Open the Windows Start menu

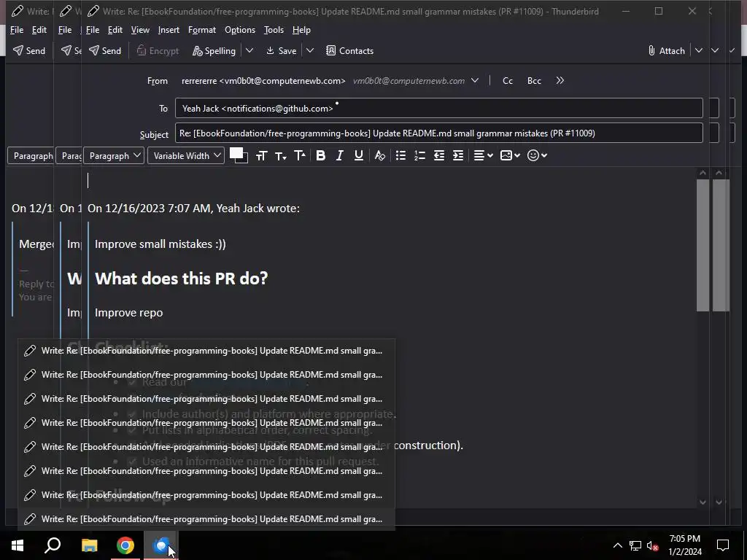[x=18, y=545]
